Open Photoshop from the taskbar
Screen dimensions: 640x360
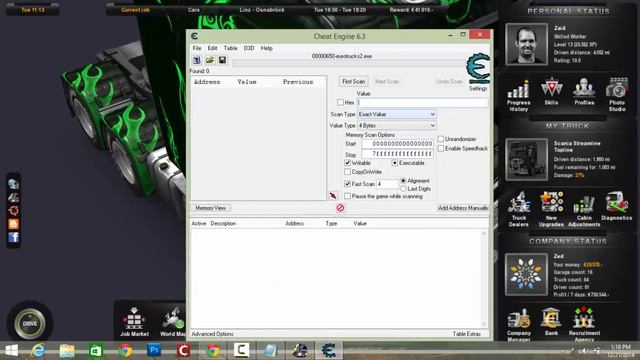point(154,350)
